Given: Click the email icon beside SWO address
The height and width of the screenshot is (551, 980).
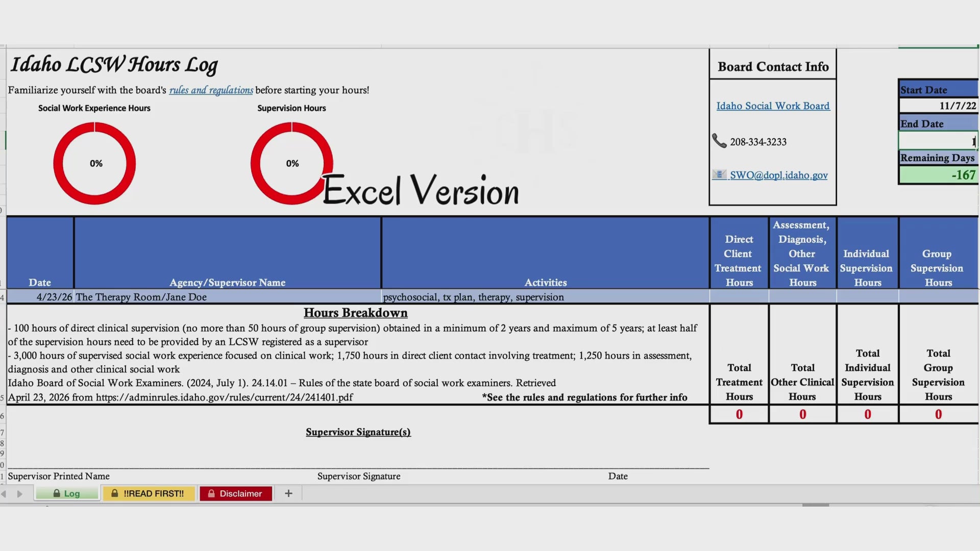Looking at the screenshot, I should coord(719,174).
